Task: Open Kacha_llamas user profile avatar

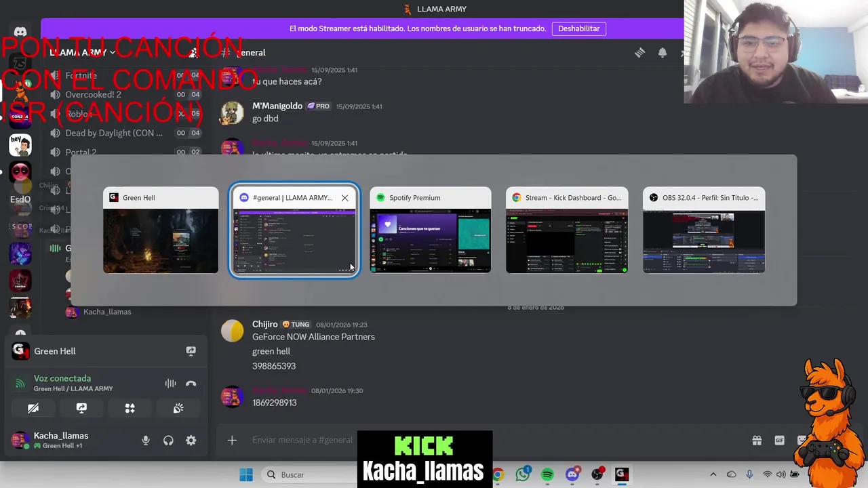Action: [x=20, y=441]
